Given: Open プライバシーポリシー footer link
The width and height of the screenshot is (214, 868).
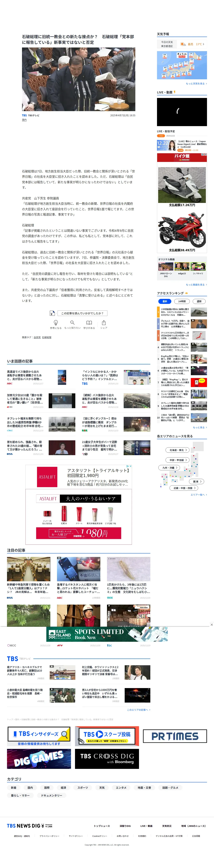Looking at the screenshot, I should [49, 836].
